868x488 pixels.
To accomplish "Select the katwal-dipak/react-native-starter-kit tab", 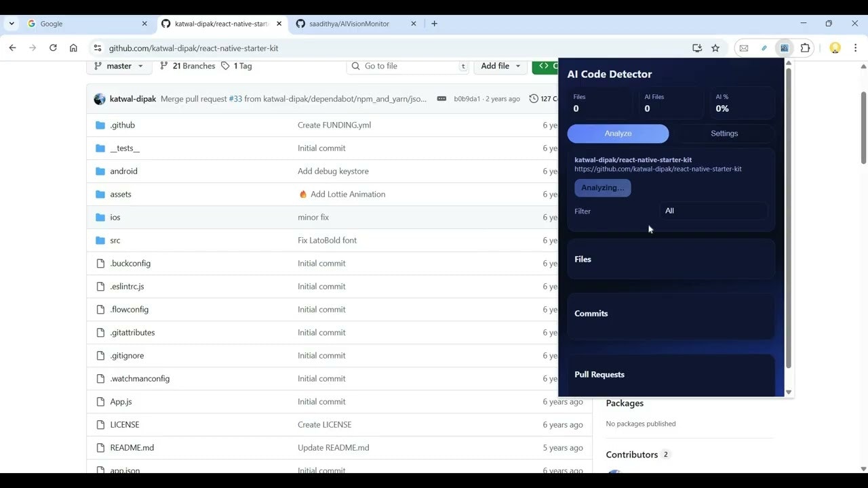I will coord(222,24).
